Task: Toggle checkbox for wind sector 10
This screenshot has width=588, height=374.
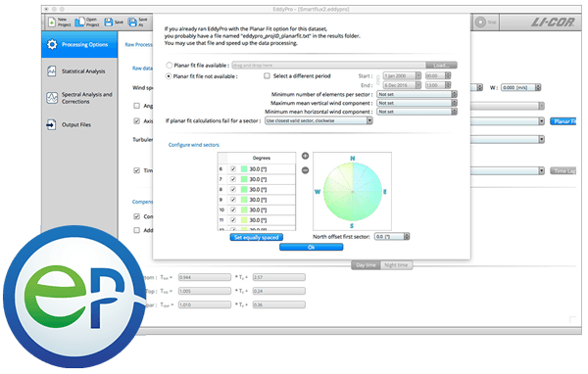Action: point(233,210)
